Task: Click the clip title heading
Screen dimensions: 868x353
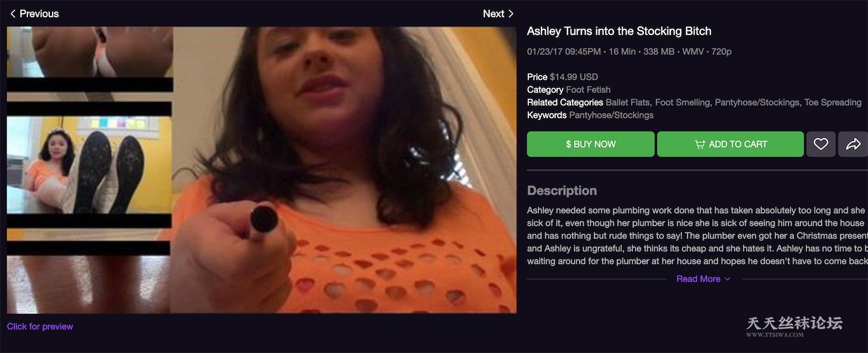Action: click(x=619, y=31)
